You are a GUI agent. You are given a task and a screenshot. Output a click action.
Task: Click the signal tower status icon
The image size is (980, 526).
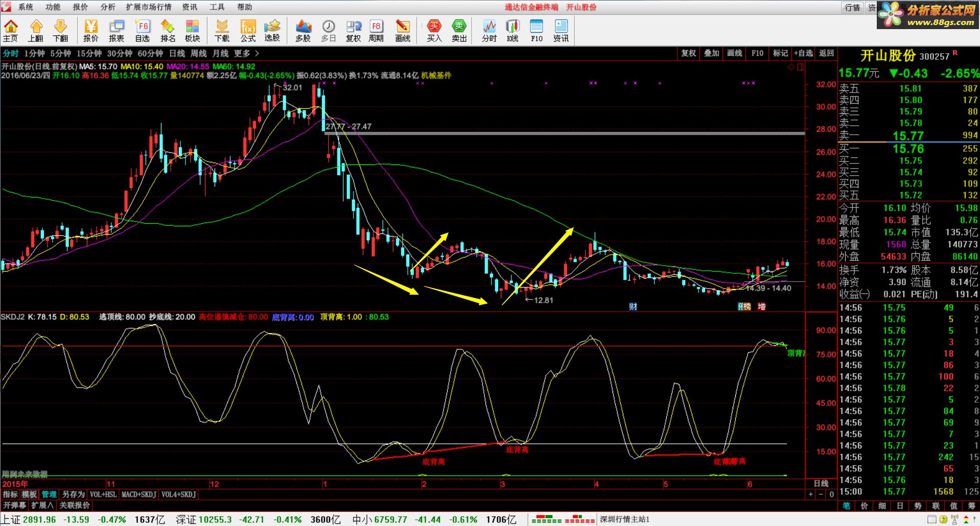[954, 520]
